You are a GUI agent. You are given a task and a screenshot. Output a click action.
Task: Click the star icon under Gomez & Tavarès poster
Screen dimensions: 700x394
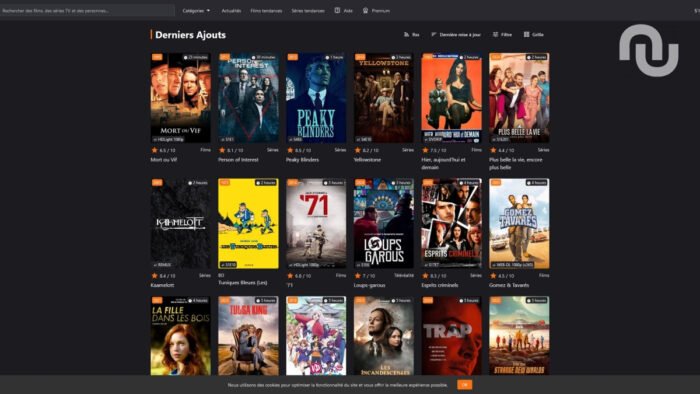493,275
